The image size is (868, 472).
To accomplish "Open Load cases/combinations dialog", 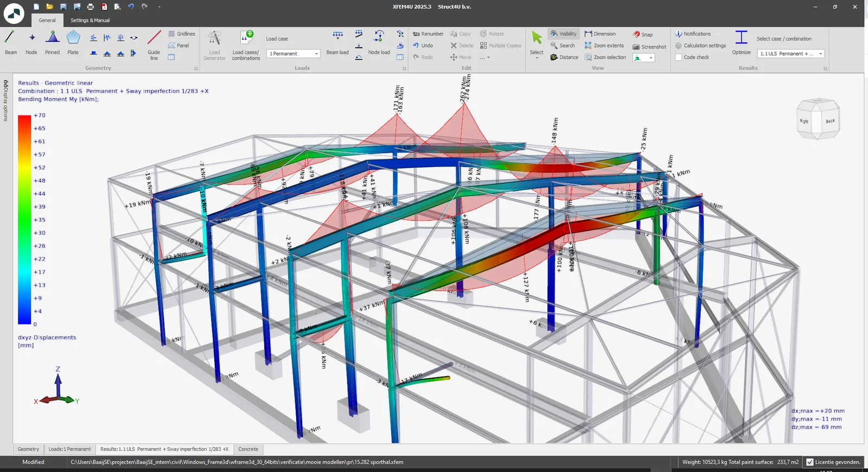I will (x=246, y=45).
